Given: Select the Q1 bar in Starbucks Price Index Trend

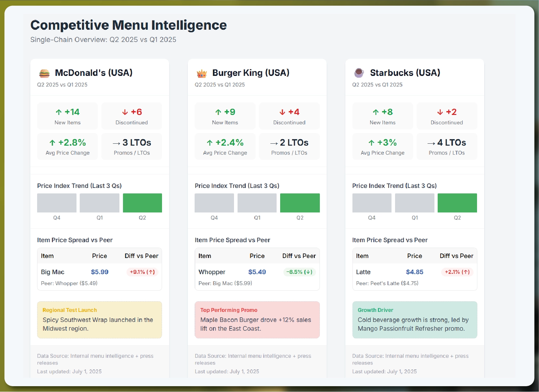Looking at the screenshot, I should 414,203.
